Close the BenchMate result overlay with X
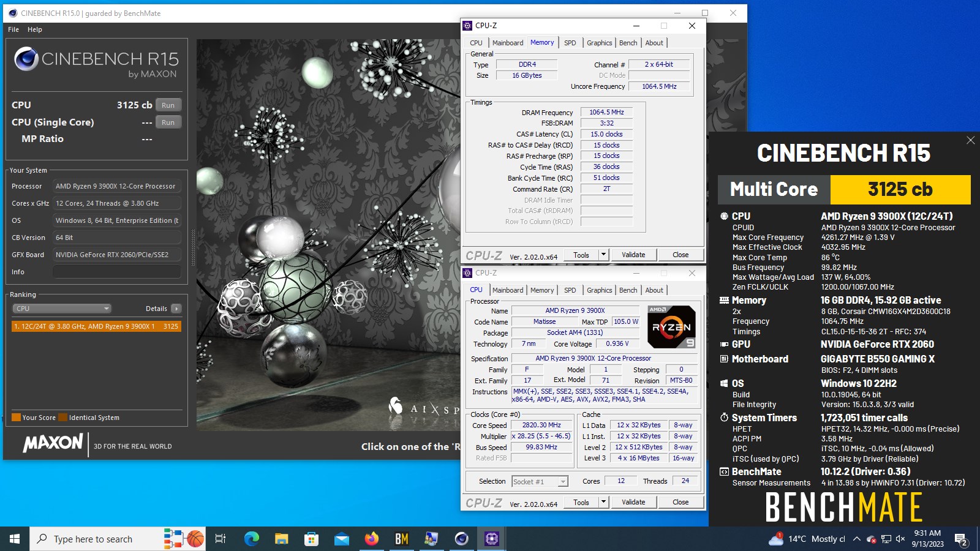 tap(970, 140)
